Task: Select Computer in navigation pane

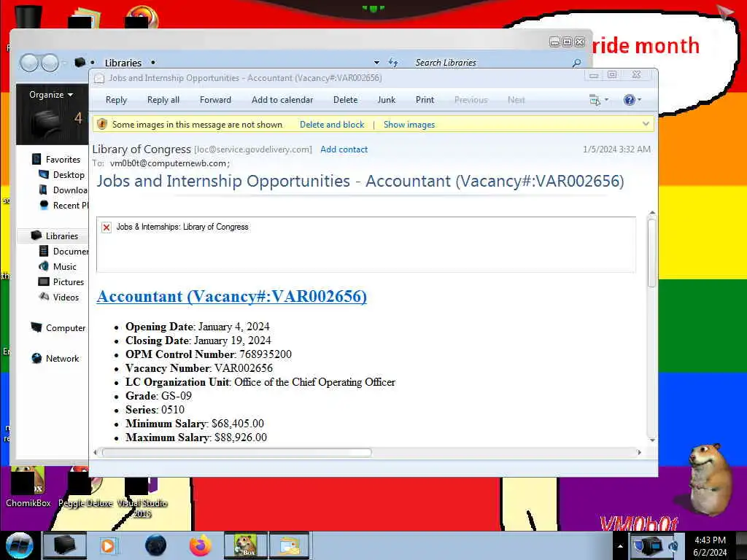Action: pyautogui.click(x=58, y=328)
